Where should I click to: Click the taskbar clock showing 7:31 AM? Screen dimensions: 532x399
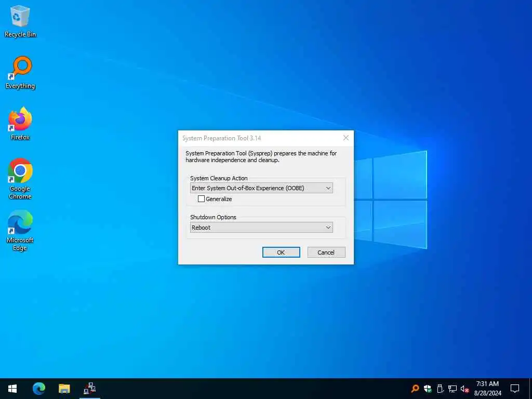(x=487, y=389)
